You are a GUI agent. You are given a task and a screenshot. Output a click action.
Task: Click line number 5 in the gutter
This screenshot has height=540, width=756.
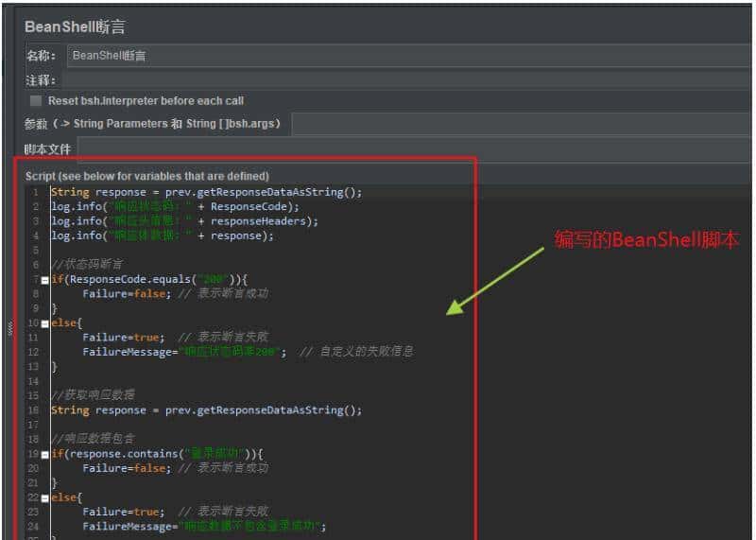click(x=35, y=250)
